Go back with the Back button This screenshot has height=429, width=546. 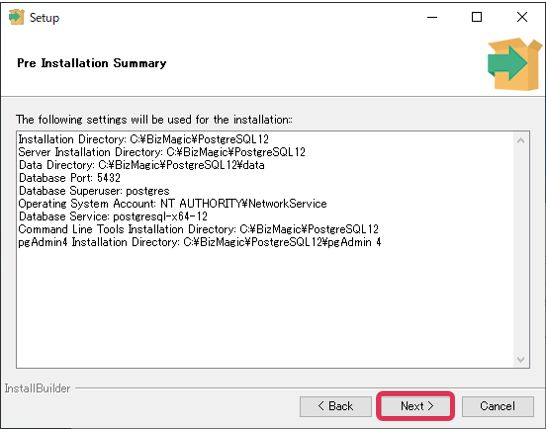tap(336, 406)
